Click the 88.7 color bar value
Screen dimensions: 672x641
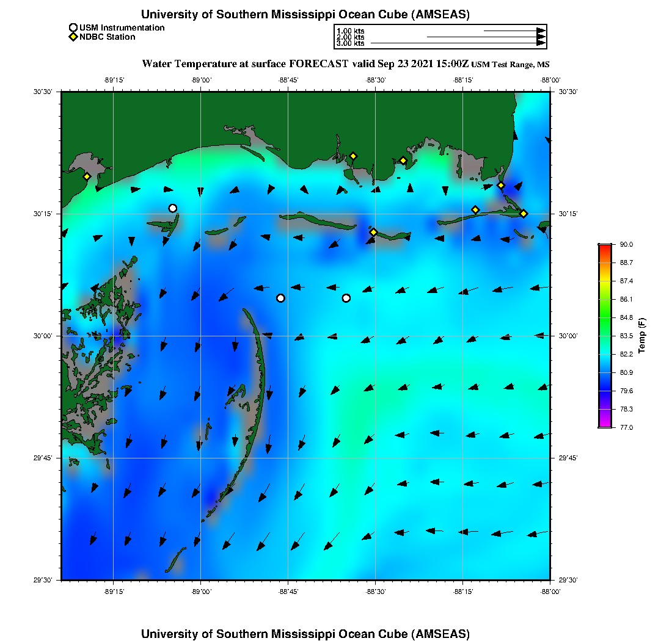[626, 263]
